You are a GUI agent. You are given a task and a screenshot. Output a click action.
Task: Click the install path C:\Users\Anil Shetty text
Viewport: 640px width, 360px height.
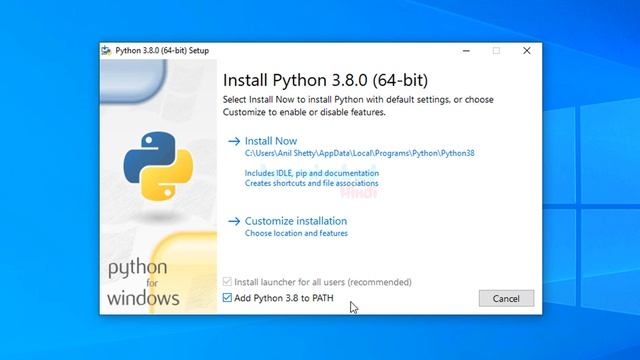click(360, 153)
